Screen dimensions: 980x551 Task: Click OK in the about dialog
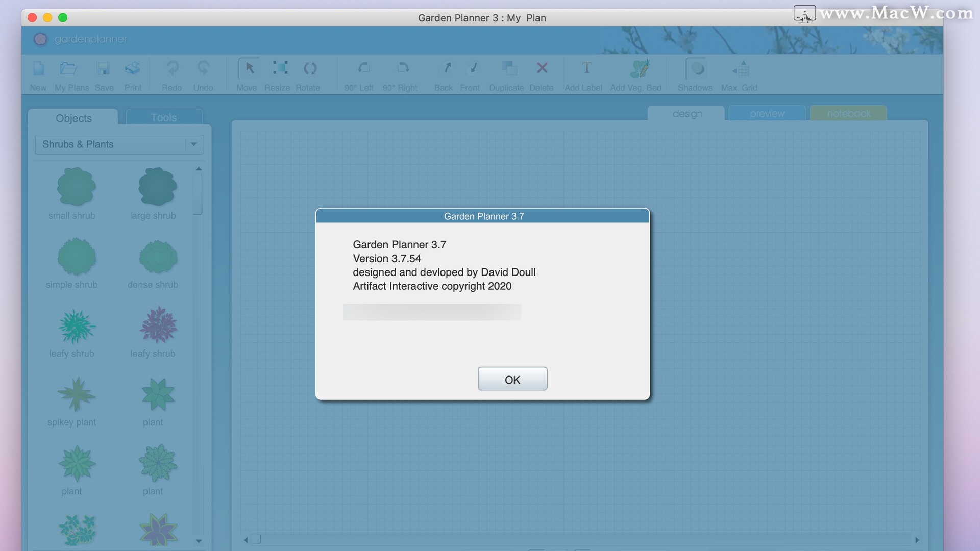point(512,379)
